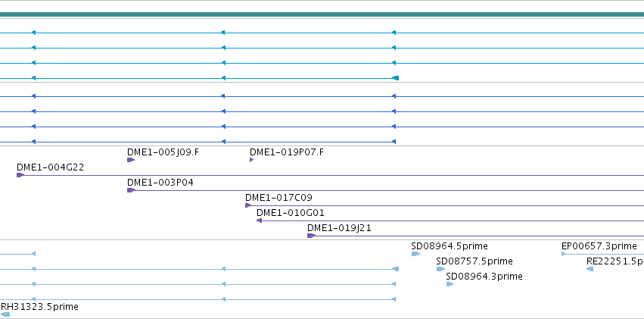Select the DME1-005J09.F feature label
The image size is (644, 319).
tap(163, 152)
